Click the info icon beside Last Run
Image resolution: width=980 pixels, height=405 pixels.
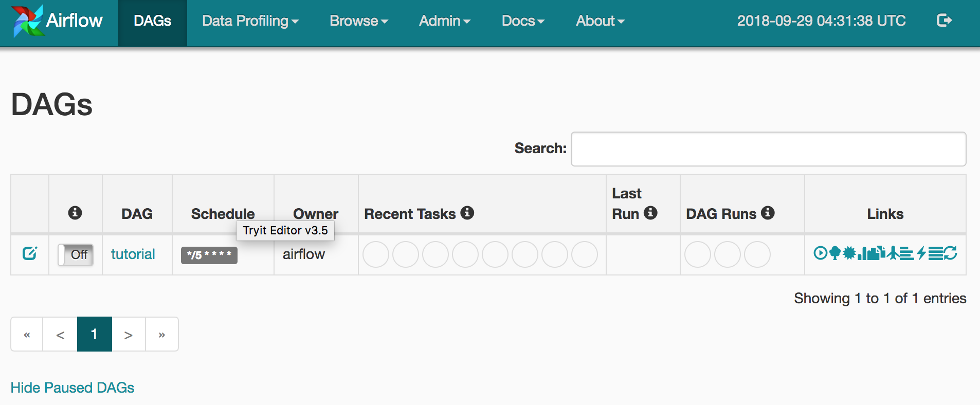650,213
